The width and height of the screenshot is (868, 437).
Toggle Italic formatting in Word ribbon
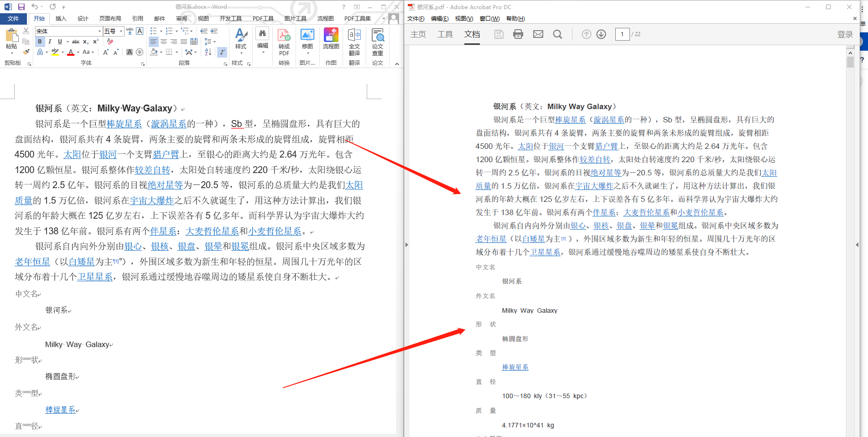click(x=50, y=42)
